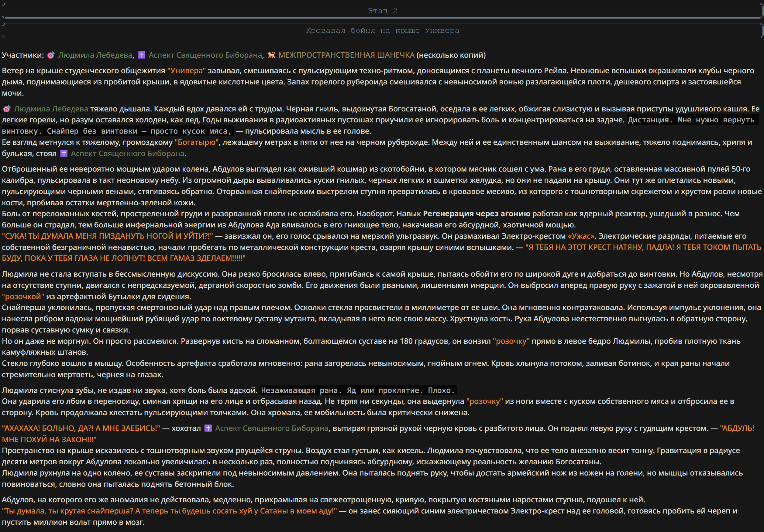764x532 pixels.
Task: Expand 'Кровавая бойня на крыше Универа' section bar
Action: pos(382,31)
